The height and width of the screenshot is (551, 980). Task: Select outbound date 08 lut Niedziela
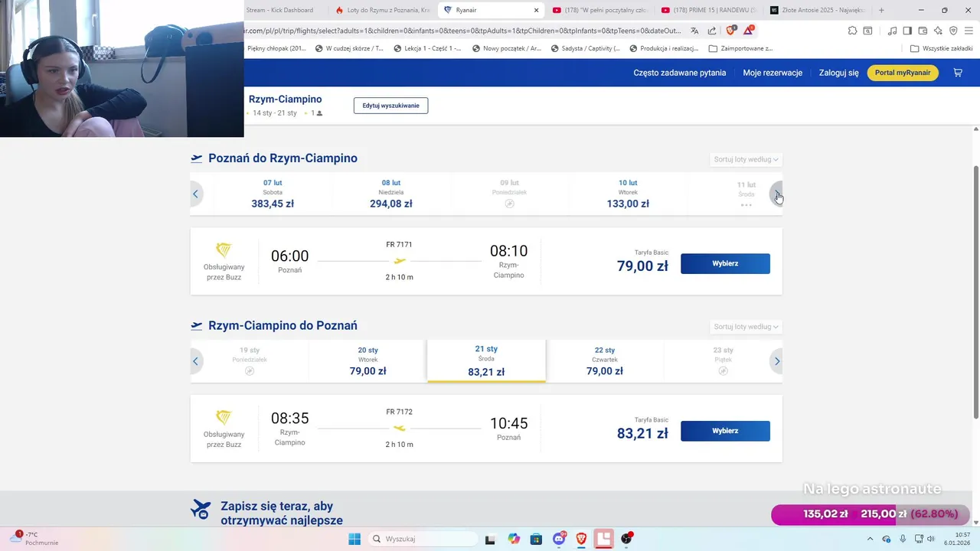[391, 194]
